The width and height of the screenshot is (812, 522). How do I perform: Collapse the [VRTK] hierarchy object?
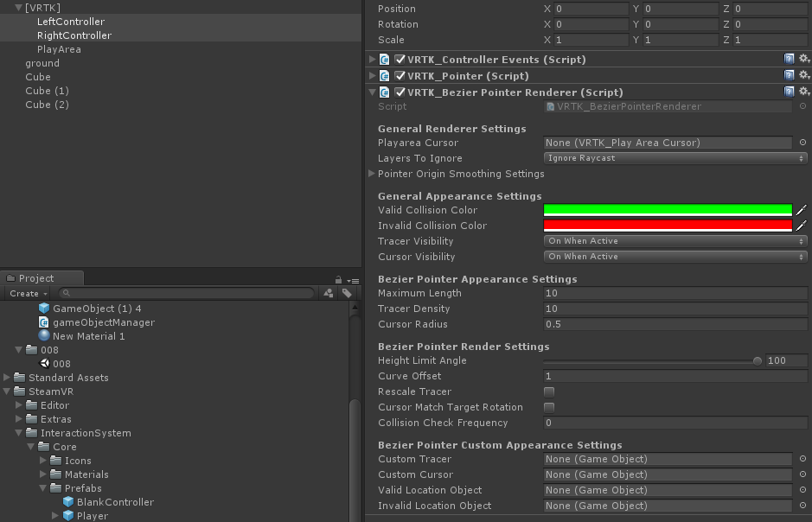pos(18,8)
